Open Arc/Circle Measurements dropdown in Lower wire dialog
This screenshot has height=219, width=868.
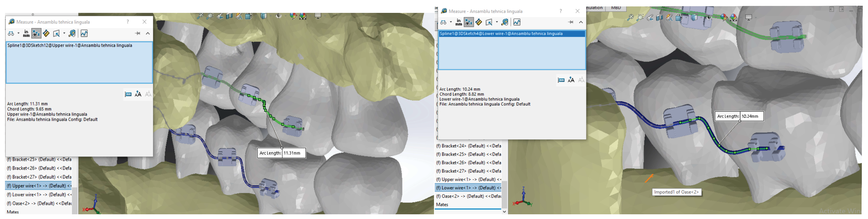pos(451,22)
